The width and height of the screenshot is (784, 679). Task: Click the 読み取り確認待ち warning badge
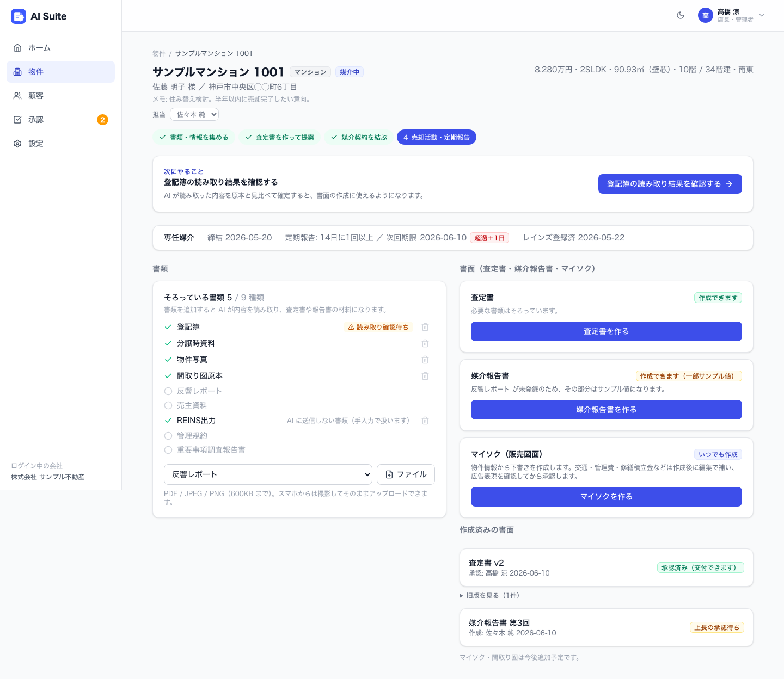(378, 327)
